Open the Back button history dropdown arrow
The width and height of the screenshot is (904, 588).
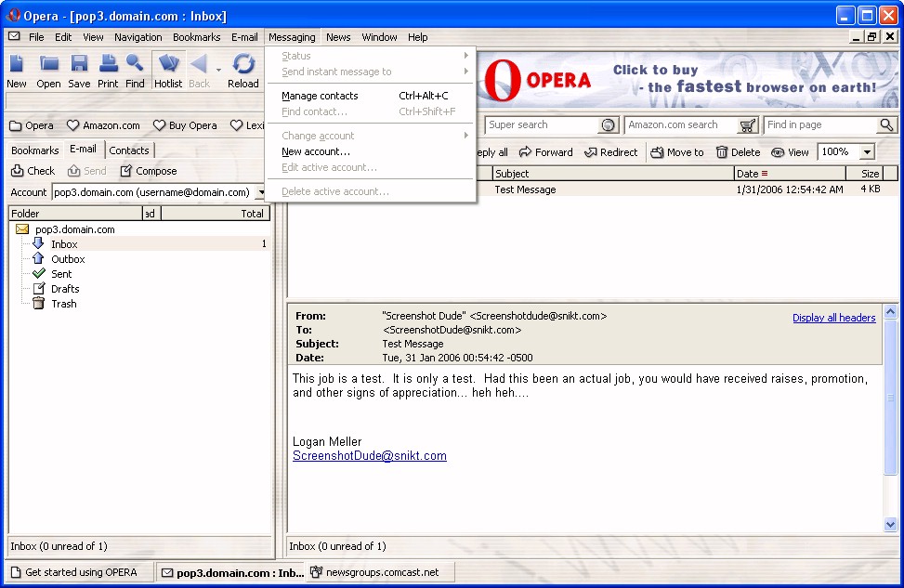click(218, 70)
